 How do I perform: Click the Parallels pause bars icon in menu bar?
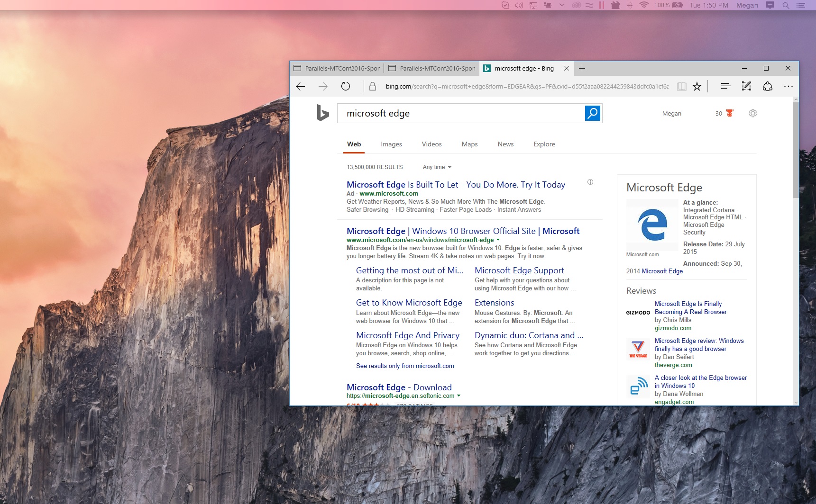coord(602,5)
